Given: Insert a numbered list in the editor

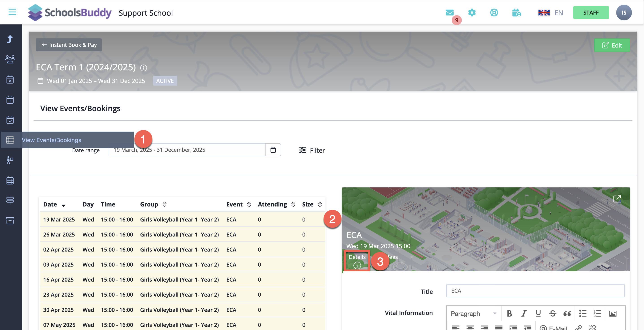Looking at the screenshot, I should coord(597,313).
